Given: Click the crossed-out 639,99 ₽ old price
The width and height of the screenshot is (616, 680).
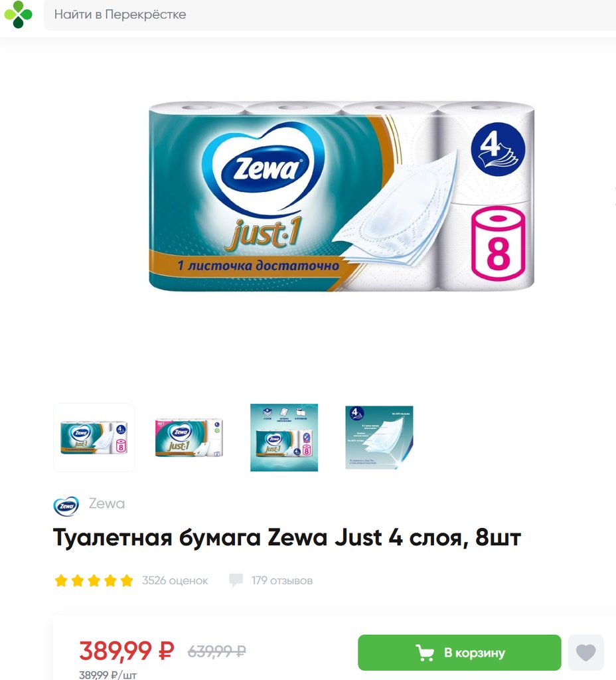Looking at the screenshot, I should point(217,651).
